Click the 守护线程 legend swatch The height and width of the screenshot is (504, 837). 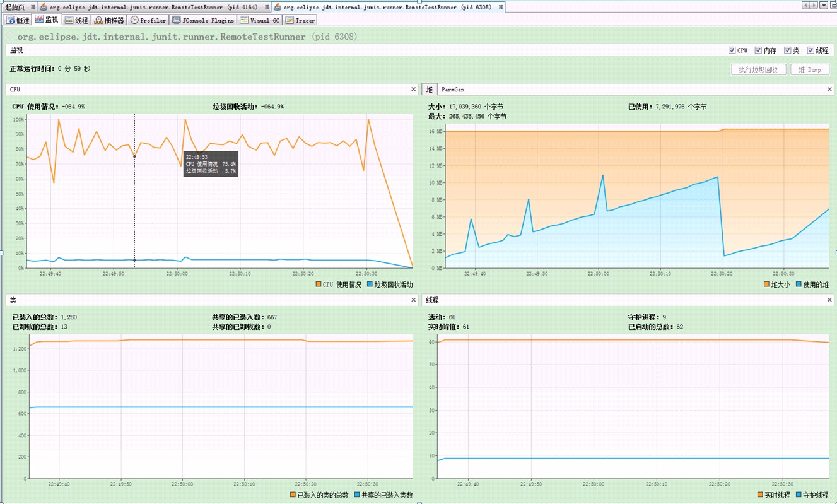click(799, 495)
